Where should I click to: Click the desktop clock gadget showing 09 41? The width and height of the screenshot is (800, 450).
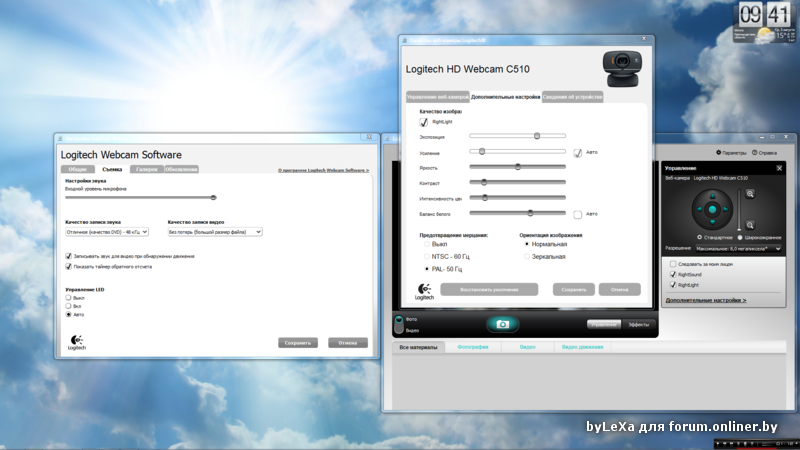pos(764,14)
